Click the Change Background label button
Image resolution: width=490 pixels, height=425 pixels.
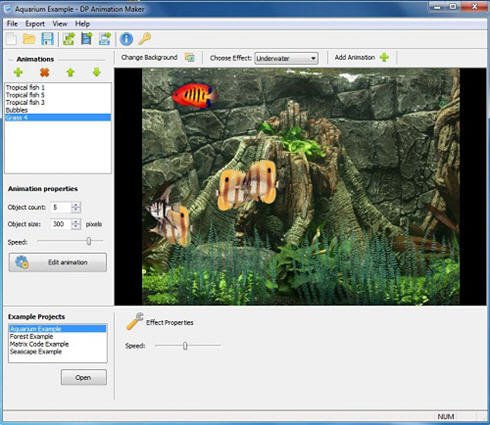tap(149, 57)
